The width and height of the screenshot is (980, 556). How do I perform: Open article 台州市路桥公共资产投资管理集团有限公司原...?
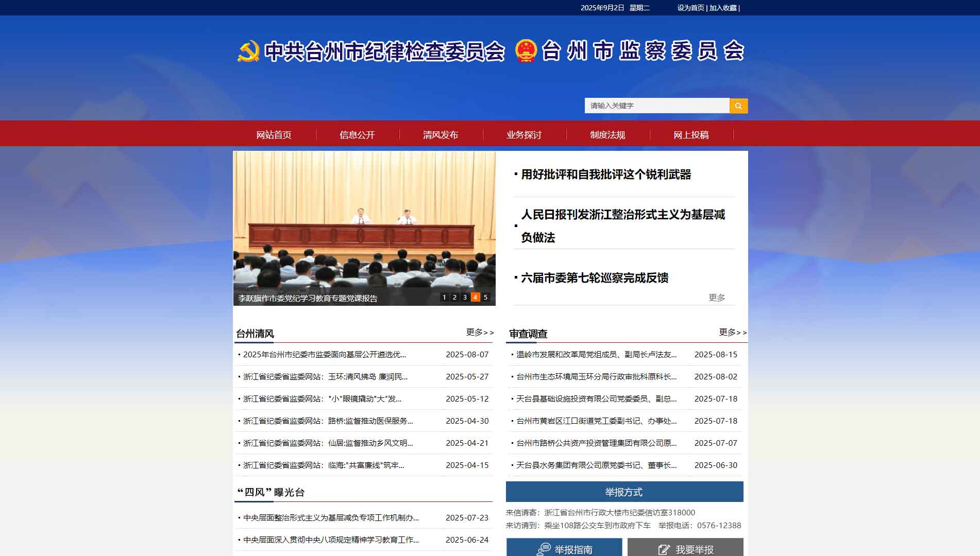(x=597, y=443)
